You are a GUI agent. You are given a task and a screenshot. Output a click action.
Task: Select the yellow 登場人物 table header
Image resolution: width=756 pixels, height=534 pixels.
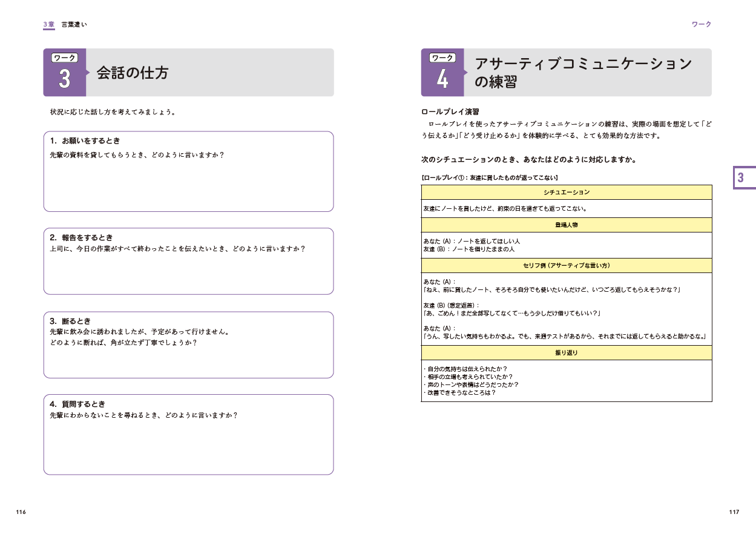click(x=566, y=225)
